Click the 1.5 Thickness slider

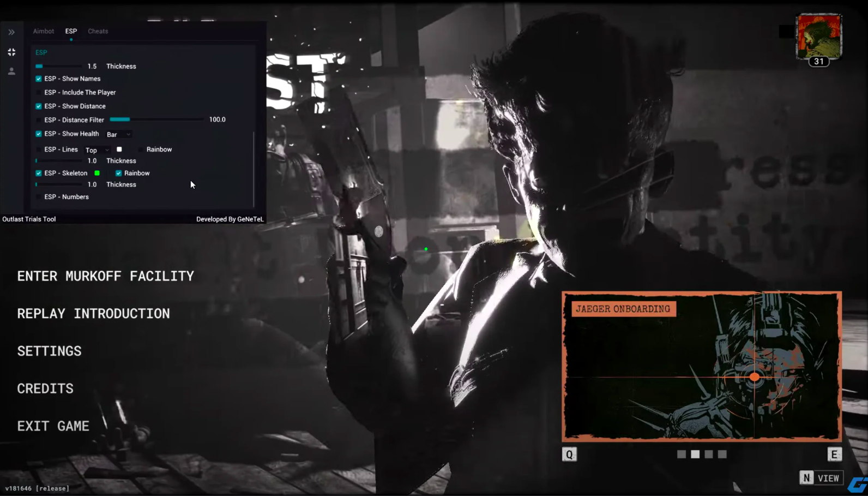pos(58,66)
